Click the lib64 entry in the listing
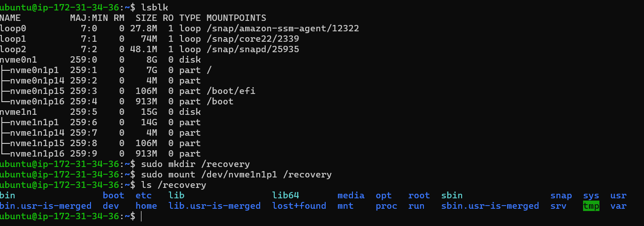This screenshot has width=644, height=226. 286,196
